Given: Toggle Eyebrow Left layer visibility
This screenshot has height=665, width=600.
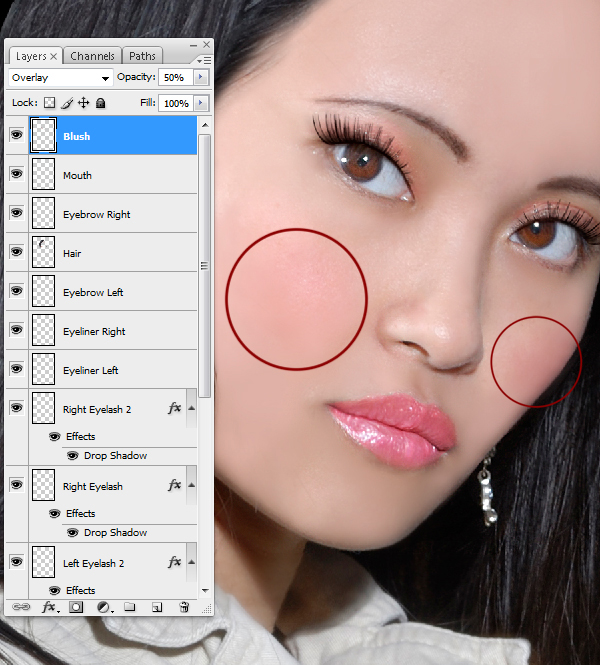Looking at the screenshot, I should point(17,291).
